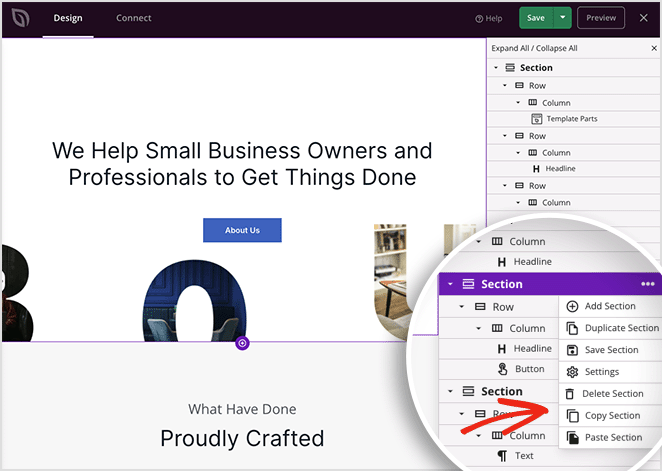Close the layout navigation panel
This screenshot has height=471, width=662.
[x=654, y=48]
